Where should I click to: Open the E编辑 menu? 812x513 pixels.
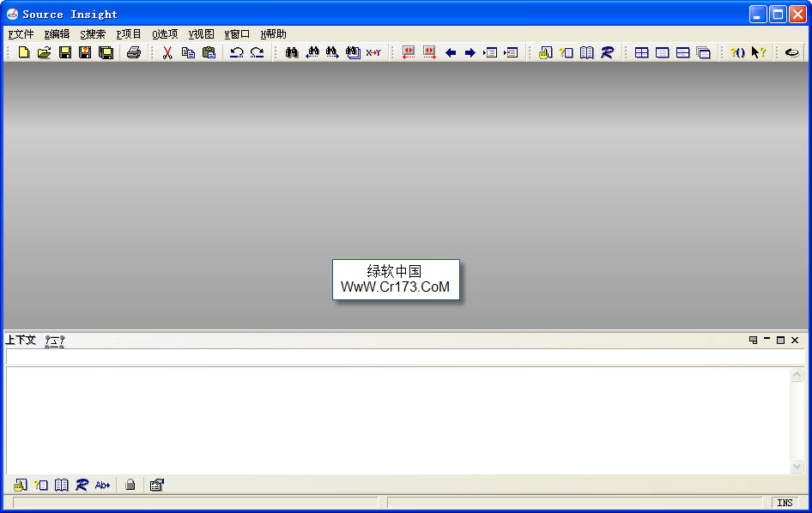click(x=57, y=34)
